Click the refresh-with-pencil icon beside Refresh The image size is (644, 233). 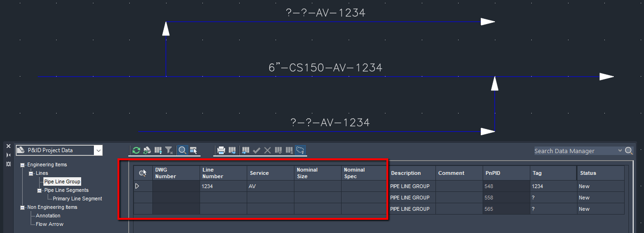point(147,150)
